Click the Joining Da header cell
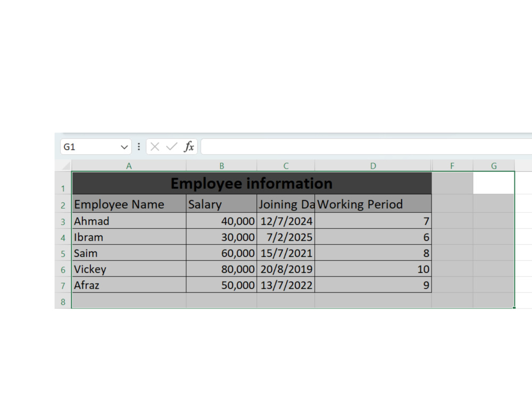The height and width of the screenshot is (399, 532). click(286, 204)
